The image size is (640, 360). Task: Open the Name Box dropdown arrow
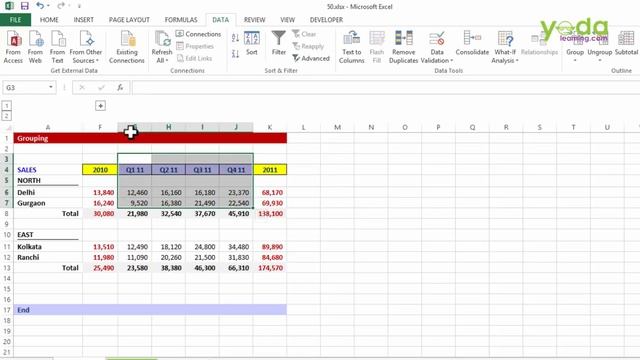[51, 87]
